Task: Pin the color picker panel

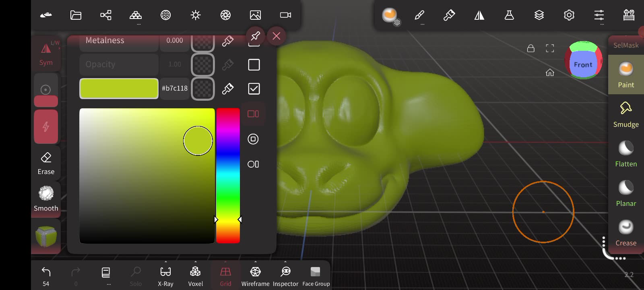Action: pyautogui.click(x=255, y=36)
